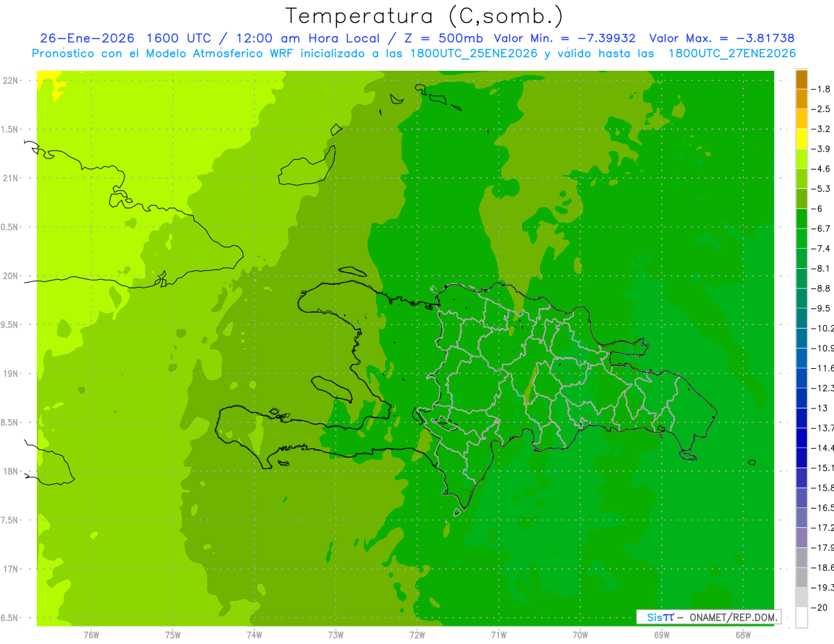Click the "73W" longitude label

click(336, 635)
